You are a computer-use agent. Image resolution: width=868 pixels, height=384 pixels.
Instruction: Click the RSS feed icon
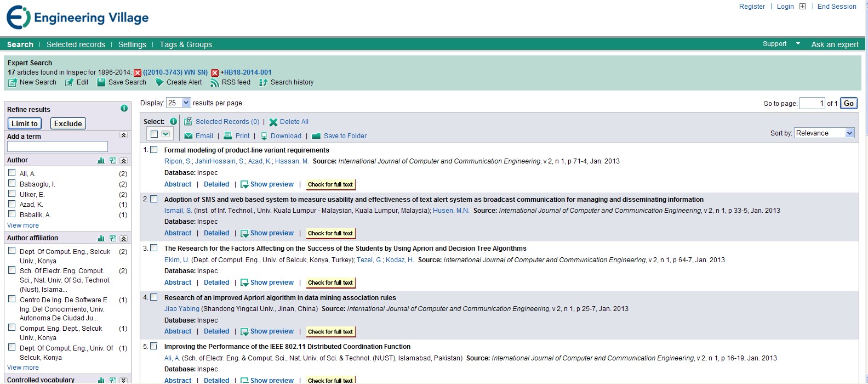point(215,82)
